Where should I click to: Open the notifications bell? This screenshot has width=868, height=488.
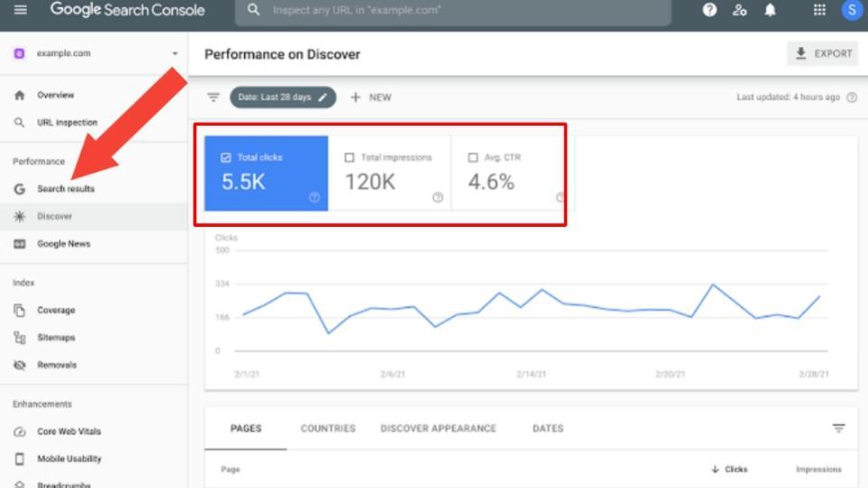770,10
